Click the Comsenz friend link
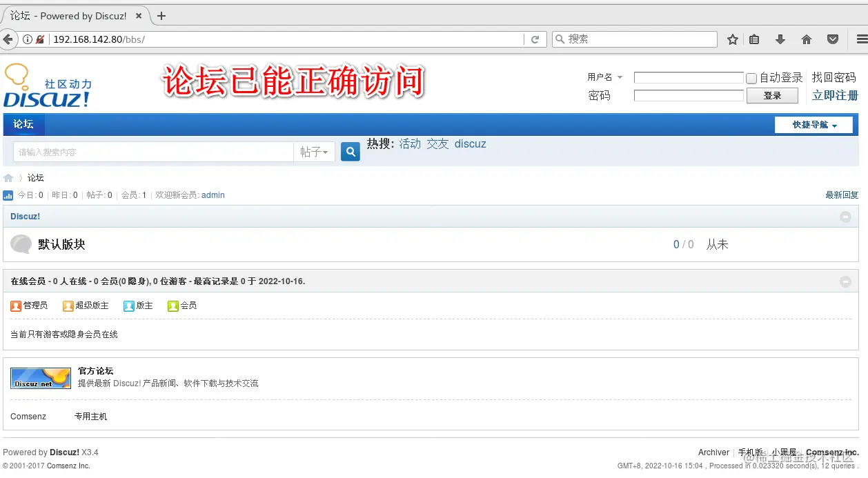The image size is (868, 478). click(28, 417)
